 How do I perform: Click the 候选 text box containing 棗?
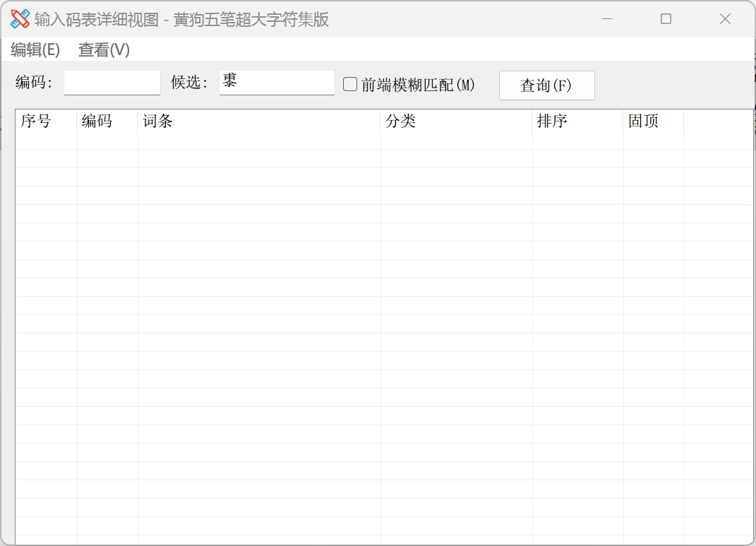coord(277,83)
